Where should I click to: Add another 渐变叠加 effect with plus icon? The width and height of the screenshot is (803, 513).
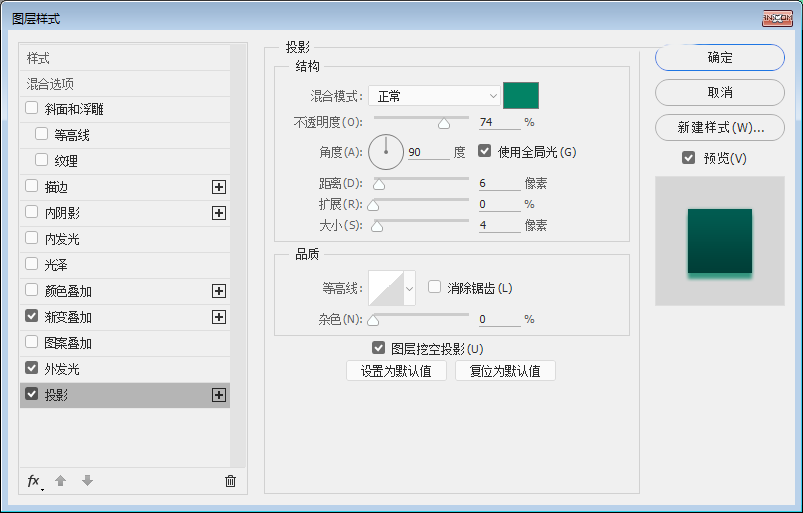(219, 317)
